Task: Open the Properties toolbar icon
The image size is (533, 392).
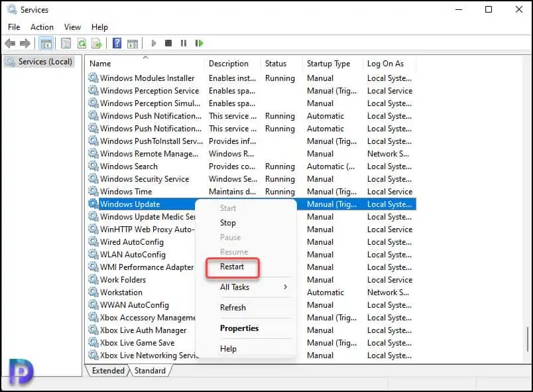Action: (x=66, y=43)
